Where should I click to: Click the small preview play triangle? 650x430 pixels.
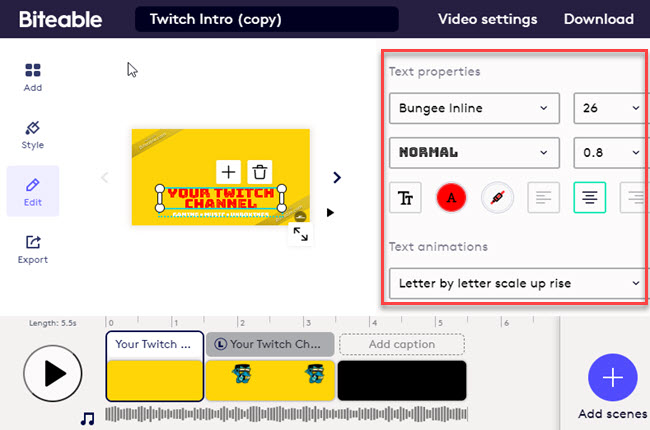point(331,212)
